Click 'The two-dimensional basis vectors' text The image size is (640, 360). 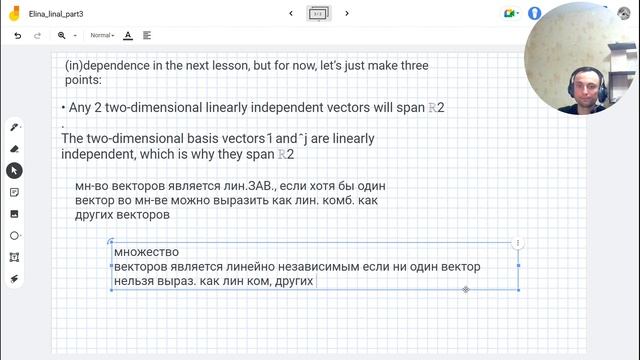tap(218, 146)
